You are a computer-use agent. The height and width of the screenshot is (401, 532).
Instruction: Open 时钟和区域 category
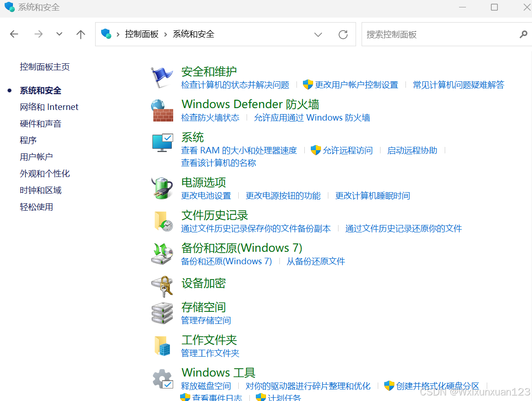41,190
